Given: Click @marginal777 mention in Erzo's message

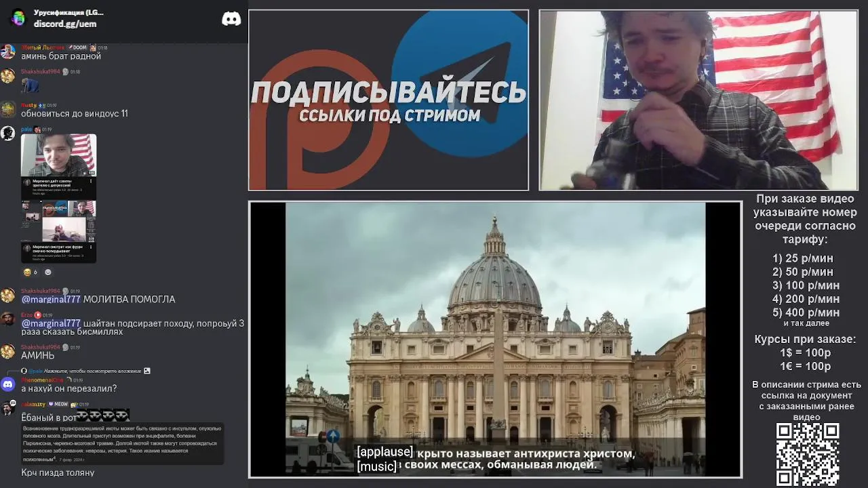Looking at the screenshot, I should [x=51, y=324].
